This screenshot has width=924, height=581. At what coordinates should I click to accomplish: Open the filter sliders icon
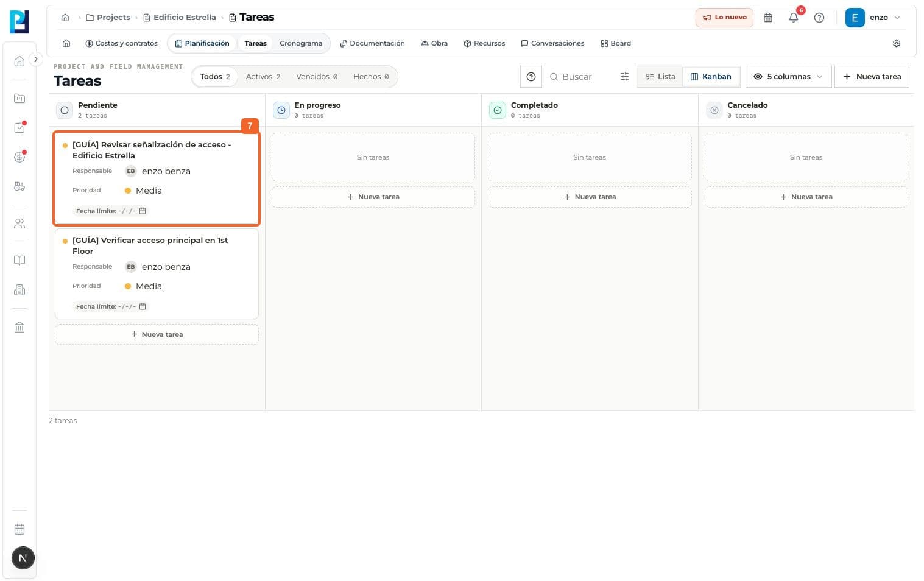(x=624, y=77)
